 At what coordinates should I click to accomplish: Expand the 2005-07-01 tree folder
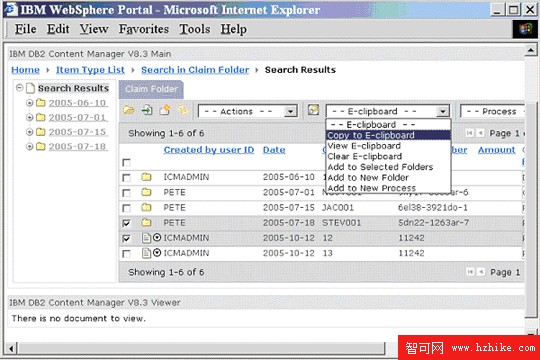pos(30,117)
